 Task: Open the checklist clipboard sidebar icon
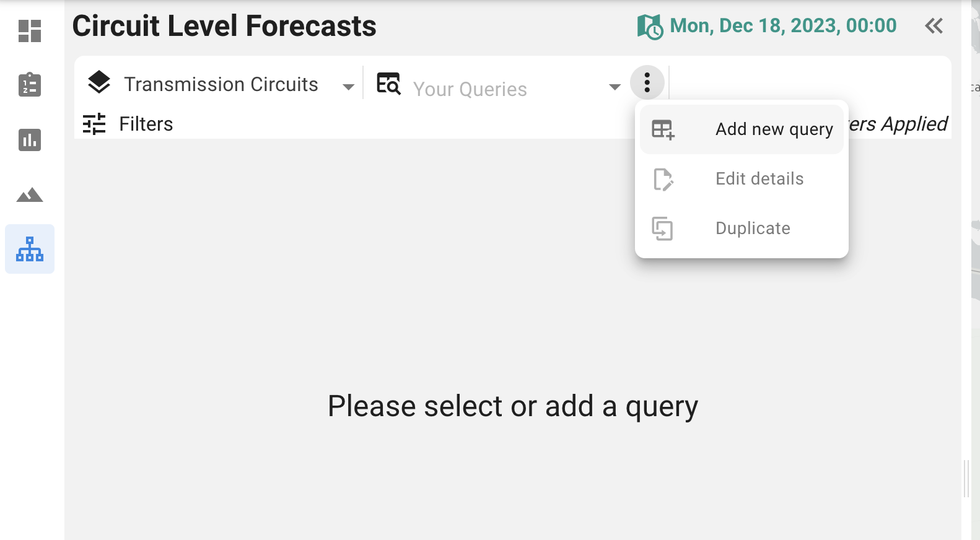point(30,85)
